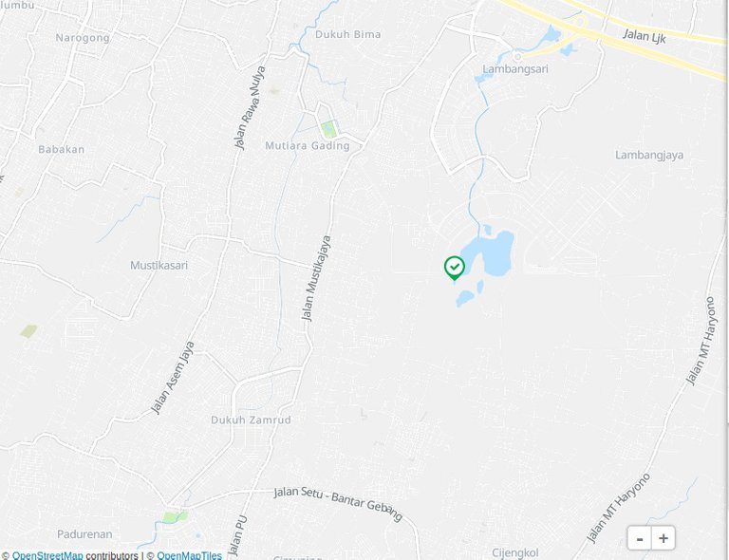
Task: Click the Mustikasari area label
Action: tap(159, 266)
